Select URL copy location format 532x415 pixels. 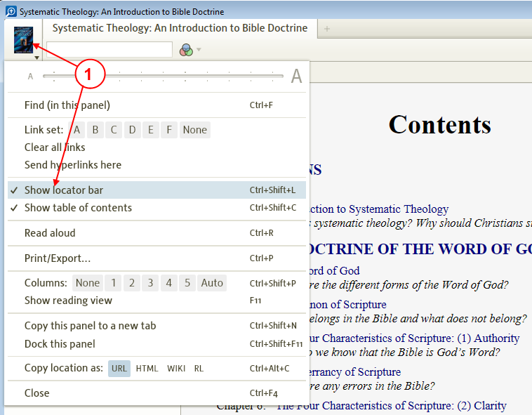point(119,369)
